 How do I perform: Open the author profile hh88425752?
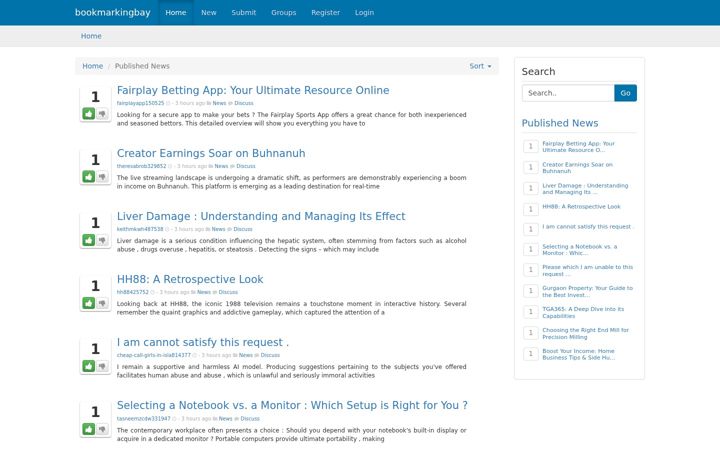133,292
